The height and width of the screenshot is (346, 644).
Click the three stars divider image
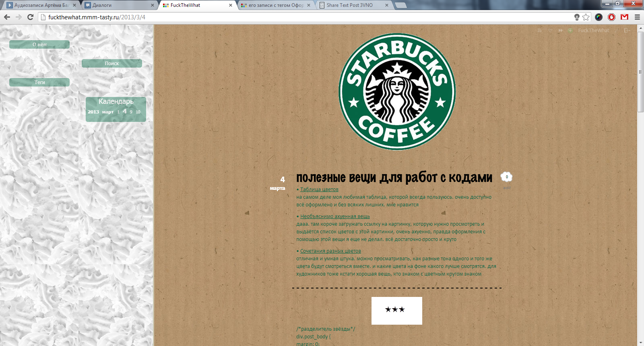(x=397, y=311)
